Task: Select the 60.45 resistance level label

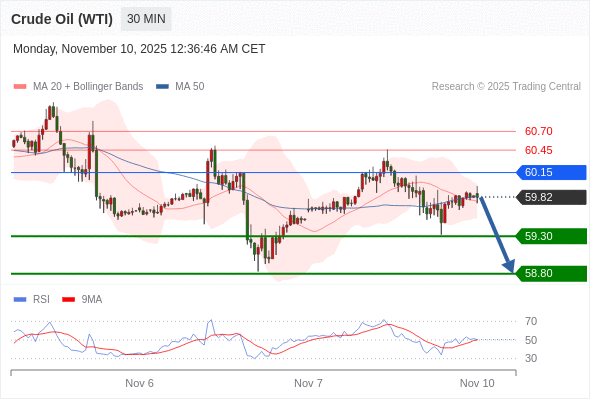Action: [x=538, y=150]
